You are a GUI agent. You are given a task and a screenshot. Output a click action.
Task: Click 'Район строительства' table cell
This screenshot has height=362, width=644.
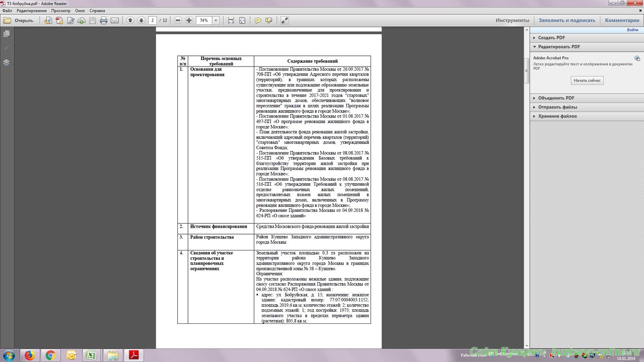click(221, 242)
